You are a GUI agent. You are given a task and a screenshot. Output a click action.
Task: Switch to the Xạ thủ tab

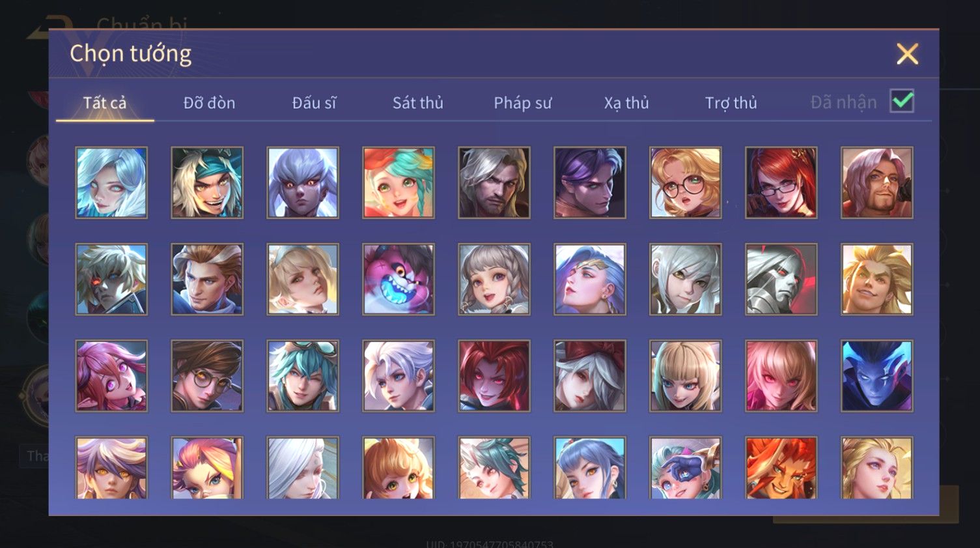click(626, 103)
